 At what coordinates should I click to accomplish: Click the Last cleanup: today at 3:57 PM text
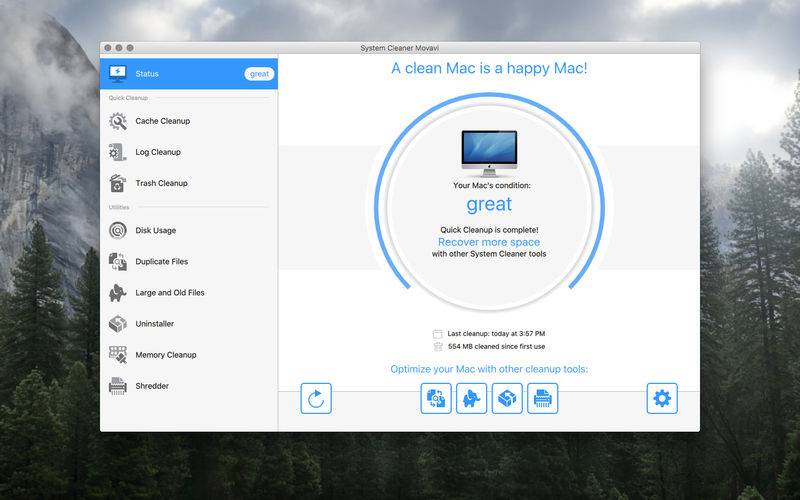tap(496, 334)
